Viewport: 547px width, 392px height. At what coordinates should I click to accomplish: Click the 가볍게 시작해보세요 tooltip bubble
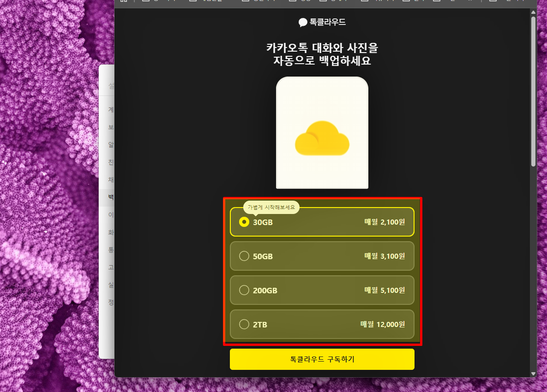coord(271,208)
